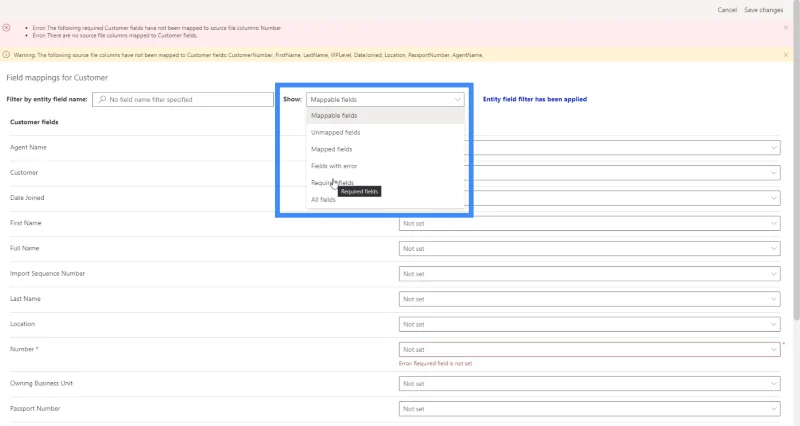Click the Passport Number field label
This screenshot has width=800, height=426.
click(35, 408)
